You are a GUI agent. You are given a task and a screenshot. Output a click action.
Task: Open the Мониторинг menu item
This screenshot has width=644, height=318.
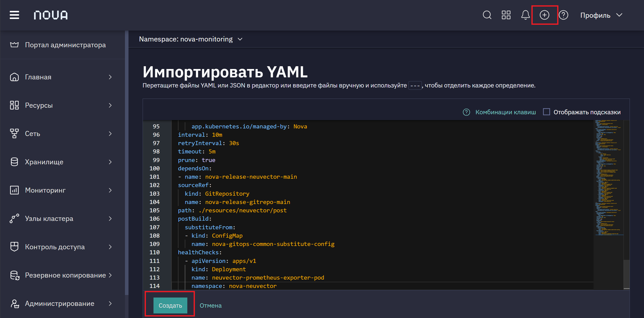coord(63,190)
